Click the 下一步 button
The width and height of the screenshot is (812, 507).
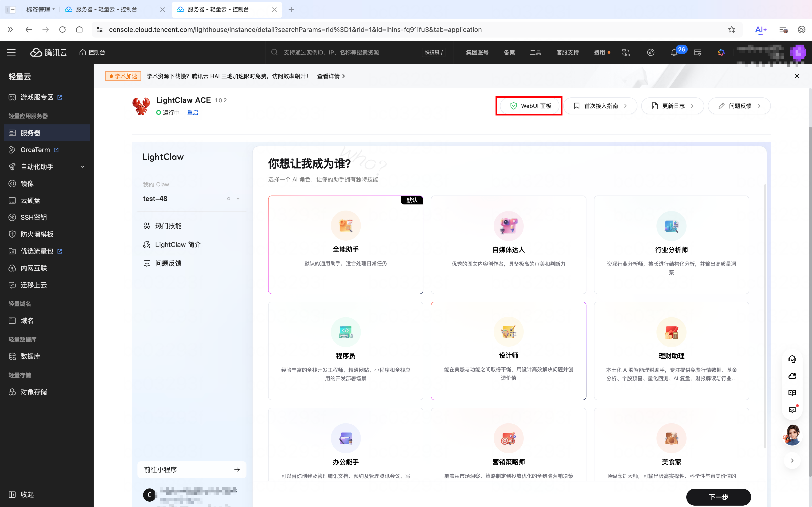coord(719,497)
